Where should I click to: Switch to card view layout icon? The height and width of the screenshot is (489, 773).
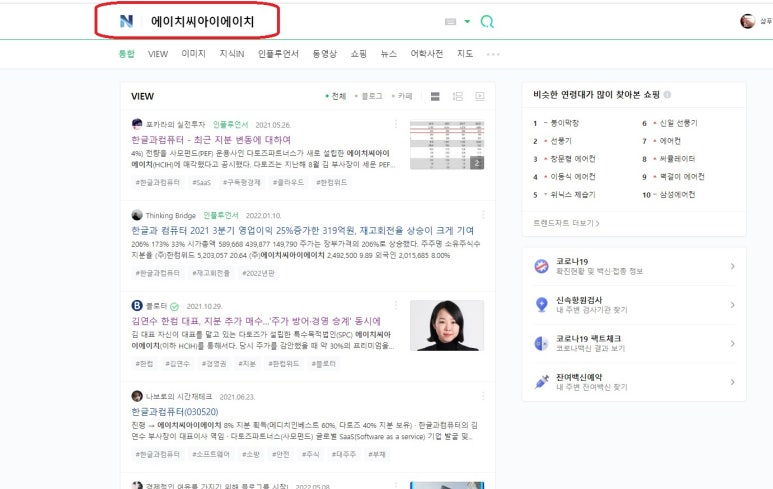pos(435,96)
